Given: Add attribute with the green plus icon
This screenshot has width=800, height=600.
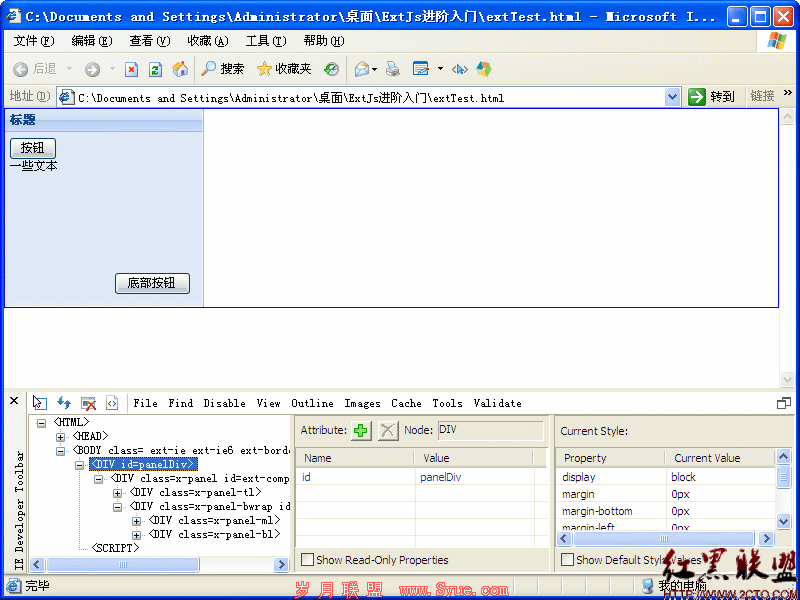Looking at the screenshot, I should point(361,431).
